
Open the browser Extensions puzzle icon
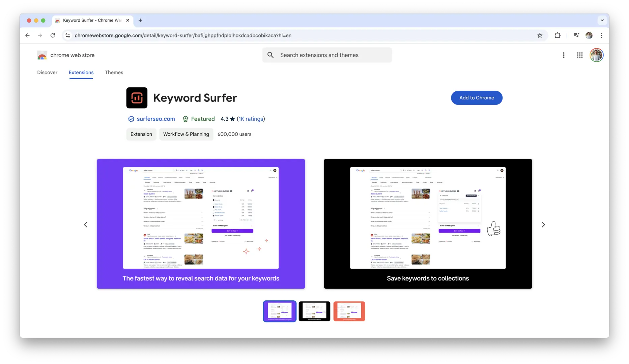[x=557, y=35]
